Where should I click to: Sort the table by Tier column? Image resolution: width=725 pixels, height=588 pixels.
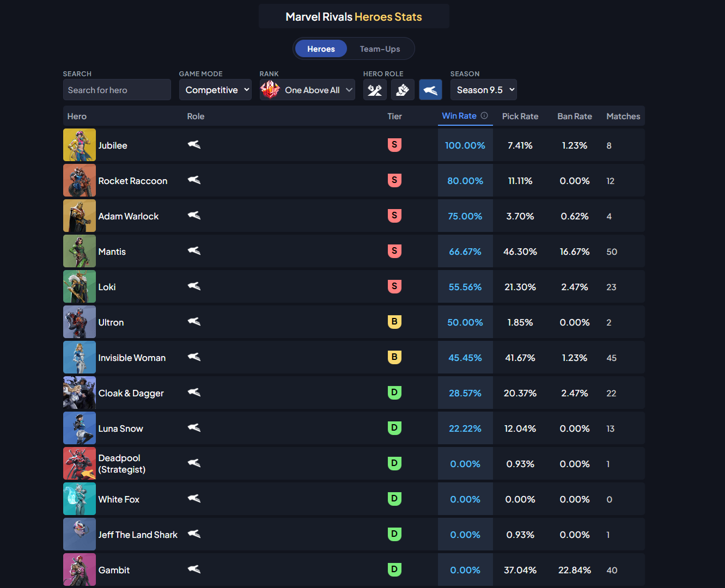pyautogui.click(x=394, y=117)
